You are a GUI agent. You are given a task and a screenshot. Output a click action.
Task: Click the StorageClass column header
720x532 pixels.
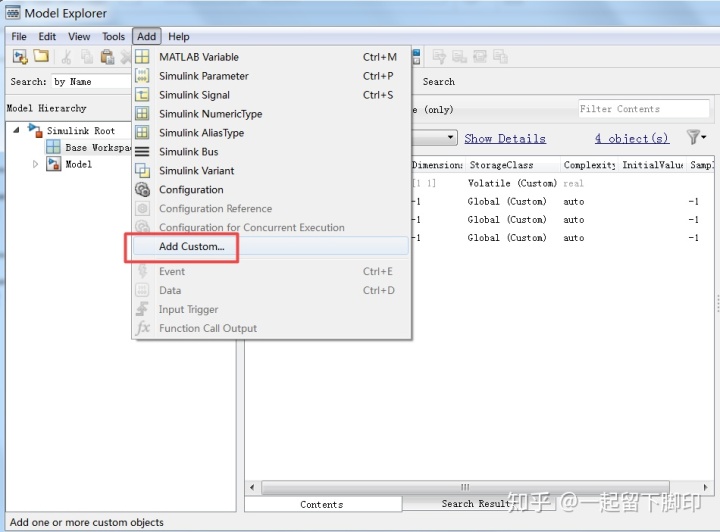tap(512, 164)
